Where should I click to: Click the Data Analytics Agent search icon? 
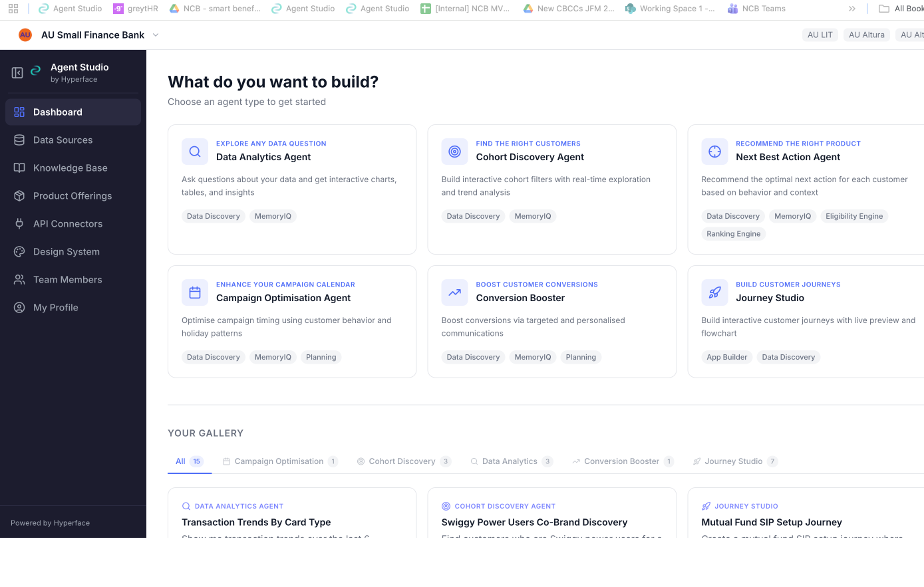click(195, 152)
